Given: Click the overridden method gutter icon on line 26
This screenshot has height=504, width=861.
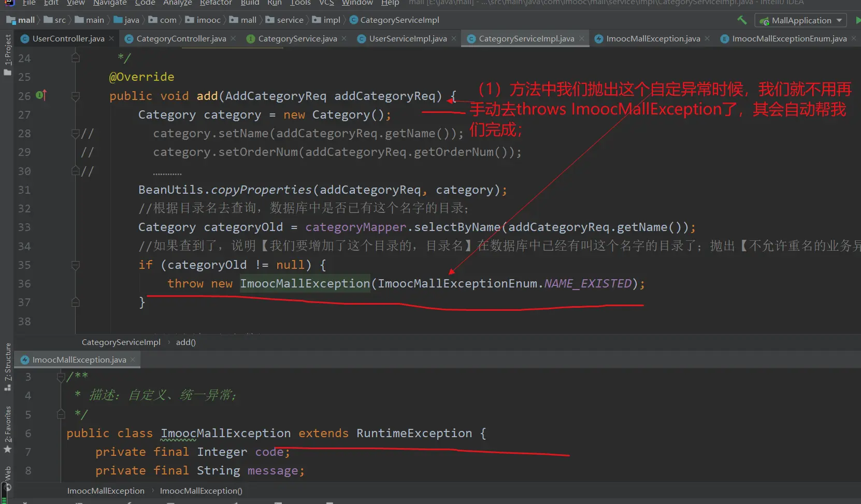Looking at the screenshot, I should tap(41, 95).
